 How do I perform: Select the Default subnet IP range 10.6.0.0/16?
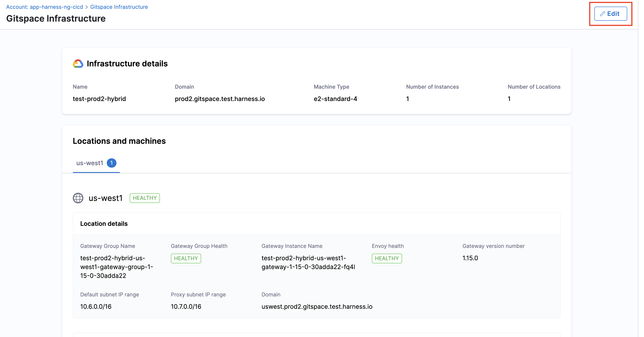[95, 307]
